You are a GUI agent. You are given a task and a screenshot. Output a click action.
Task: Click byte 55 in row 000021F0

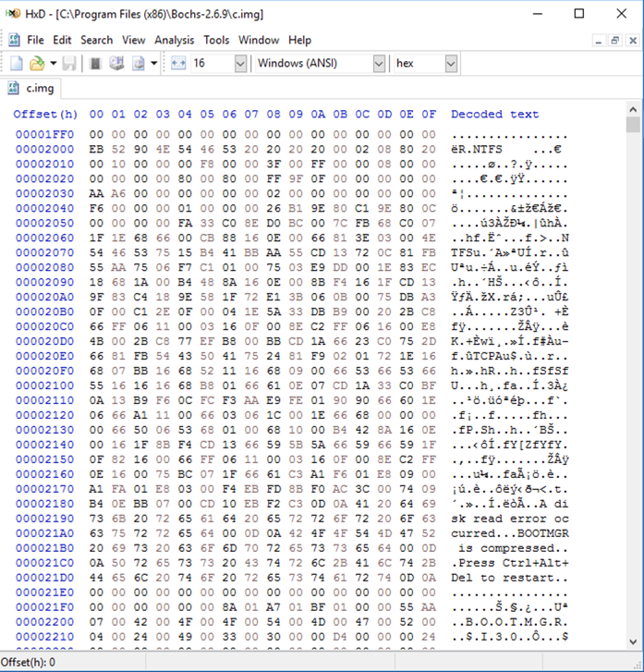click(x=407, y=607)
